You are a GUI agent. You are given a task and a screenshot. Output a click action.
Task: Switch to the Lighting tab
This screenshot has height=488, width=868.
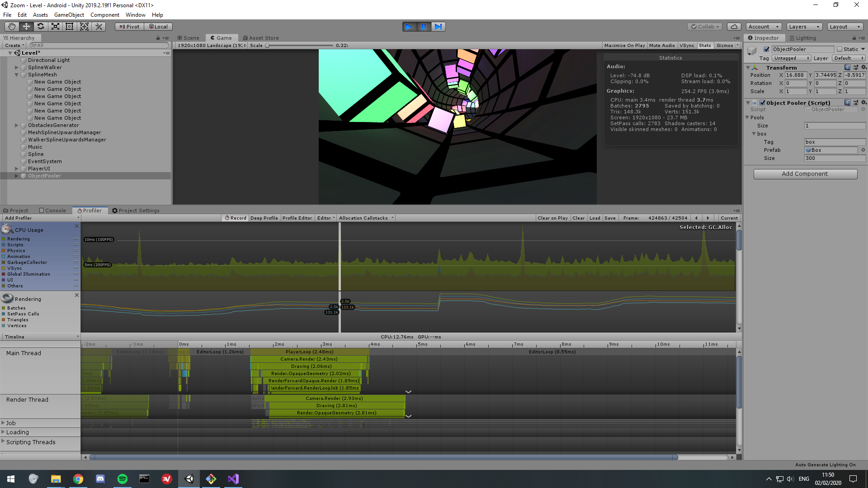click(803, 38)
